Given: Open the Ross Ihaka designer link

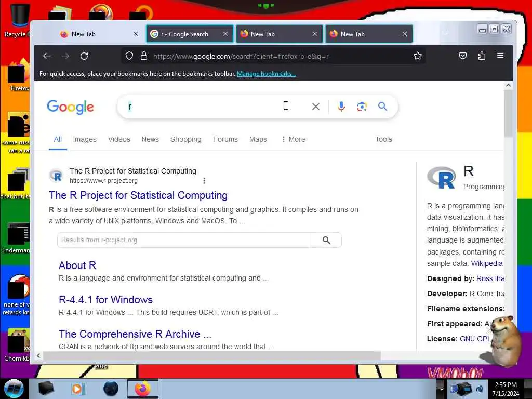Looking at the screenshot, I should [490, 278].
